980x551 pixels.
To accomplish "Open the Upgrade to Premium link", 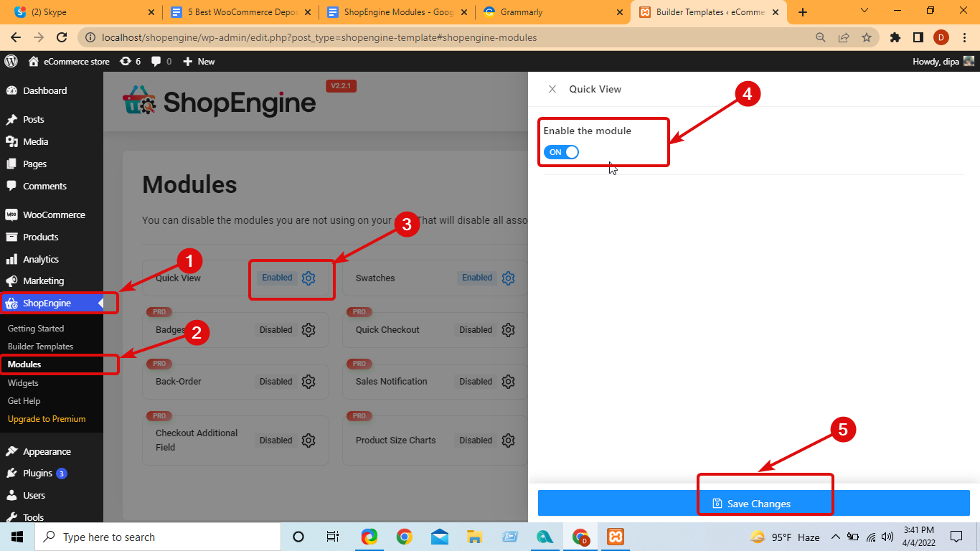I will click(46, 418).
